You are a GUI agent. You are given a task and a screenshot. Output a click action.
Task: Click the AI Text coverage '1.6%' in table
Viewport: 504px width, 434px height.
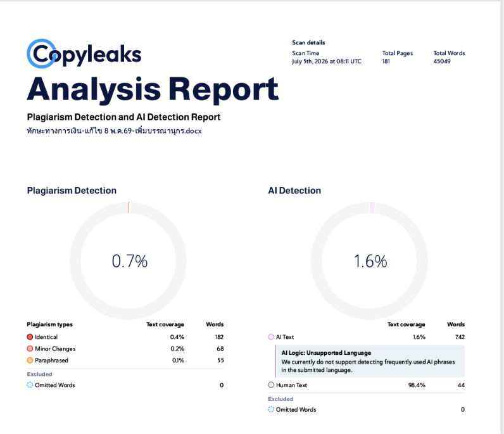tap(419, 337)
